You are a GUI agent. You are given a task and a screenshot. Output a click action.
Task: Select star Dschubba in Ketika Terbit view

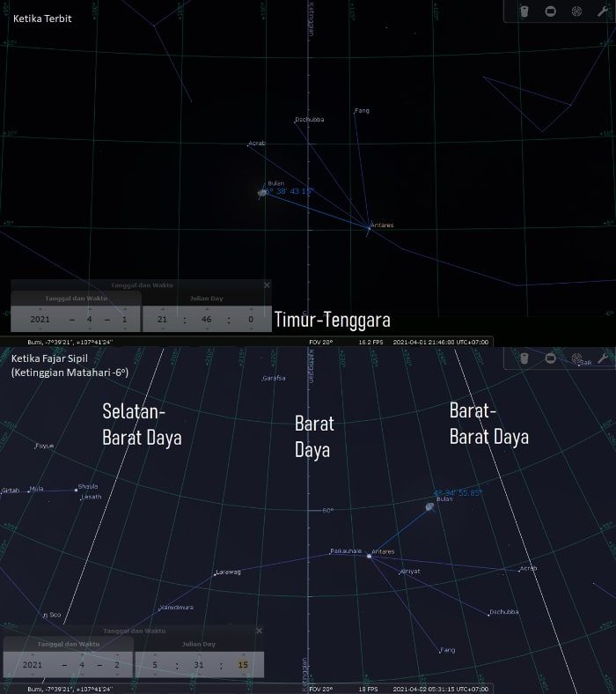coord(295,122)
